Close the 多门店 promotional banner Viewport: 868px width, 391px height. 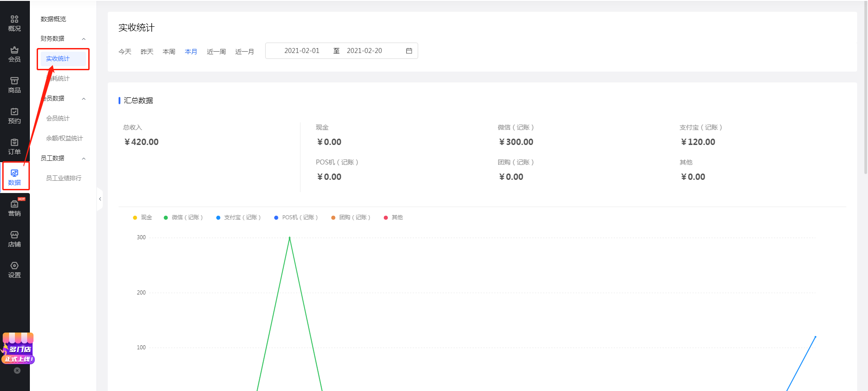(x=17, y=371)
